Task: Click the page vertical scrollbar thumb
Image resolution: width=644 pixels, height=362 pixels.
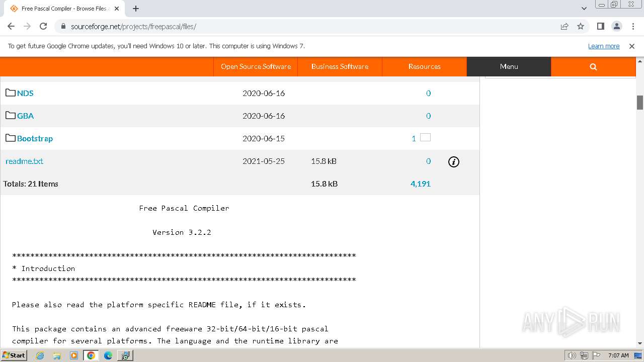Action: click(x=640, y=102)
